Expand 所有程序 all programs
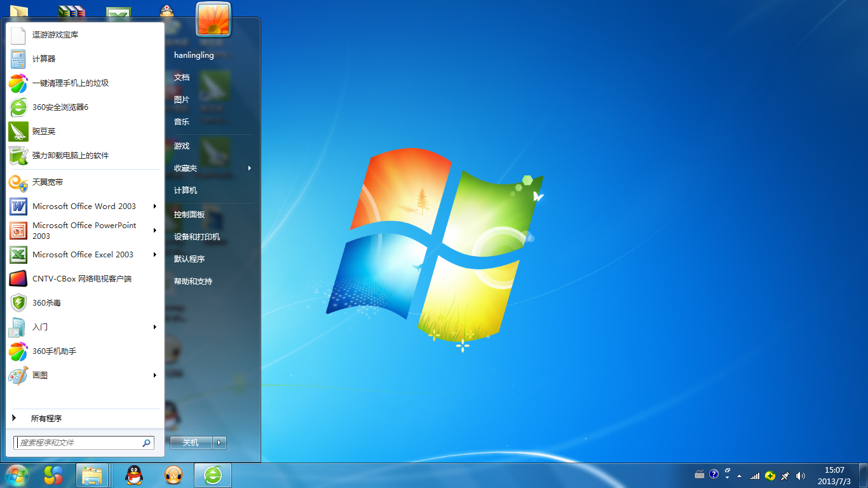This screenshot has height=488, width=868. coord(85,419)
